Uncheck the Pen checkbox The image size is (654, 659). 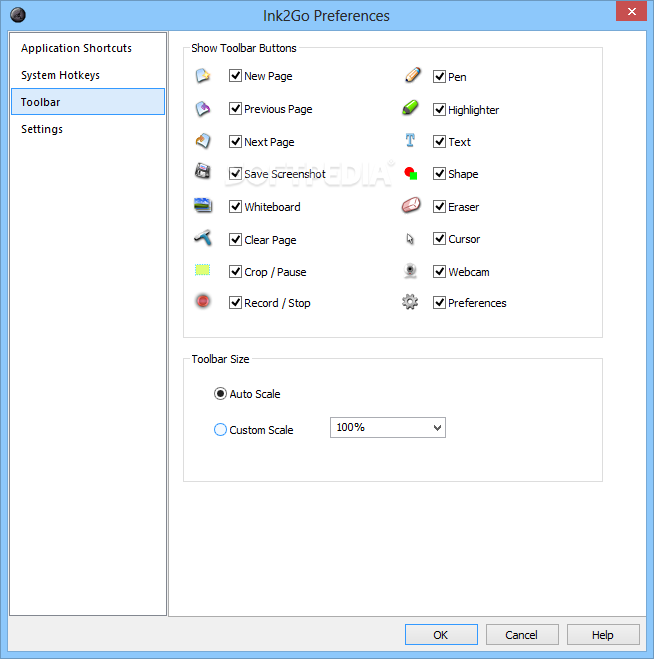tap(439, 76)
